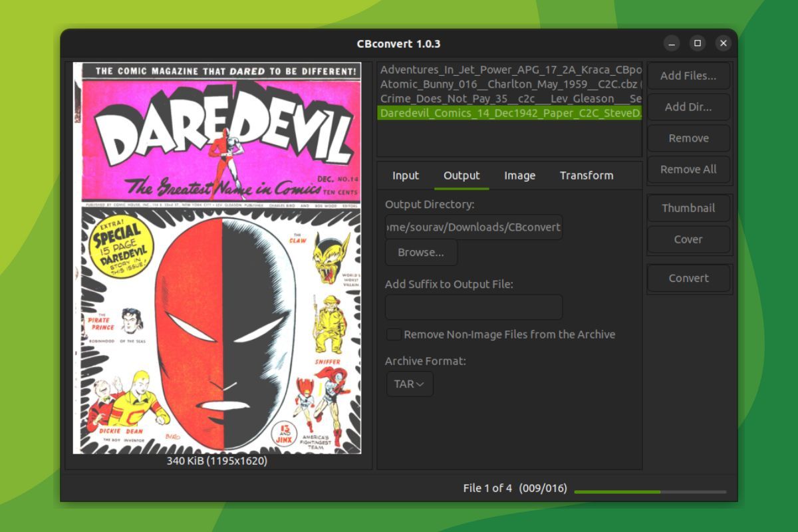Select Atomic_Bunny_016 from the file list
Screen dimensions: 798x532
509,84
